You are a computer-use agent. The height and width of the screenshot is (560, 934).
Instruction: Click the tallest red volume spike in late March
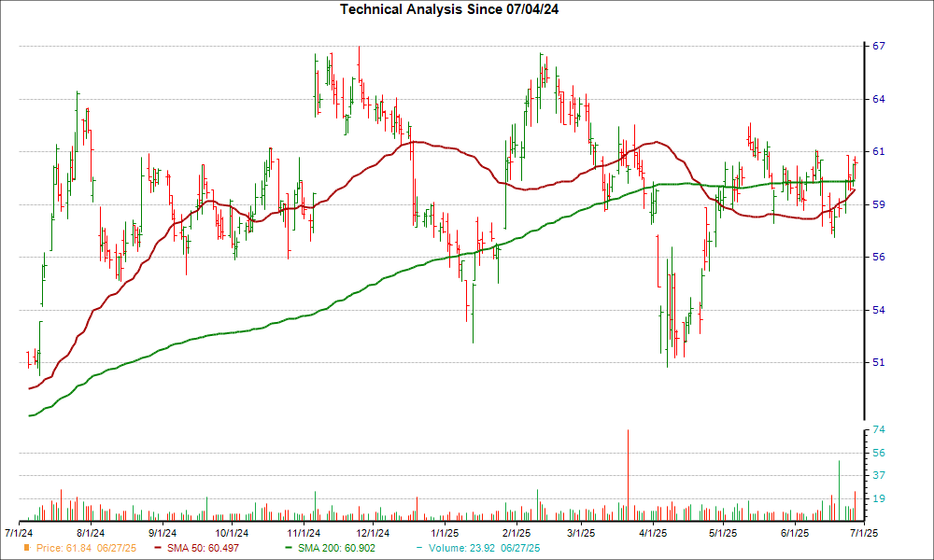[x=628, y=475]
